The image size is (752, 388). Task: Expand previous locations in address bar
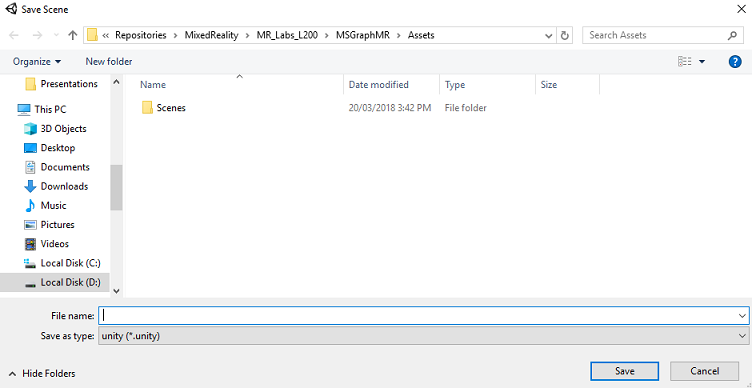[549, 35]
